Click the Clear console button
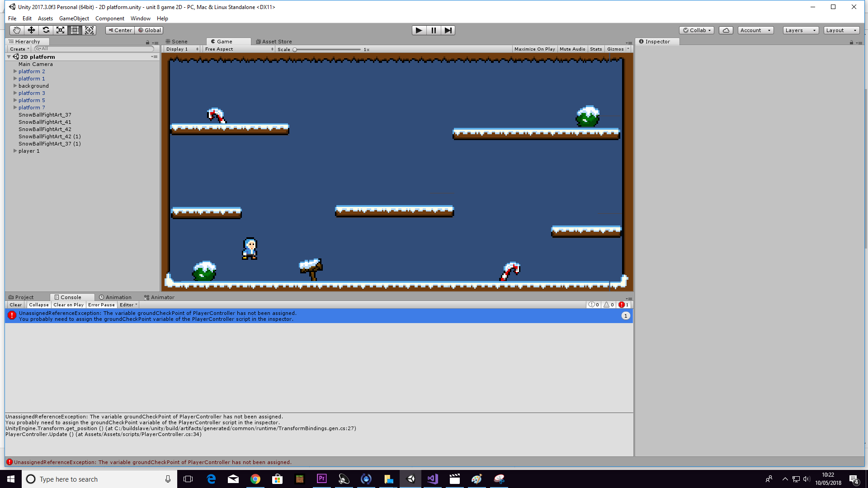Image resolution: width=868 pixels, height=488 pixels. (x=15, y=305)
